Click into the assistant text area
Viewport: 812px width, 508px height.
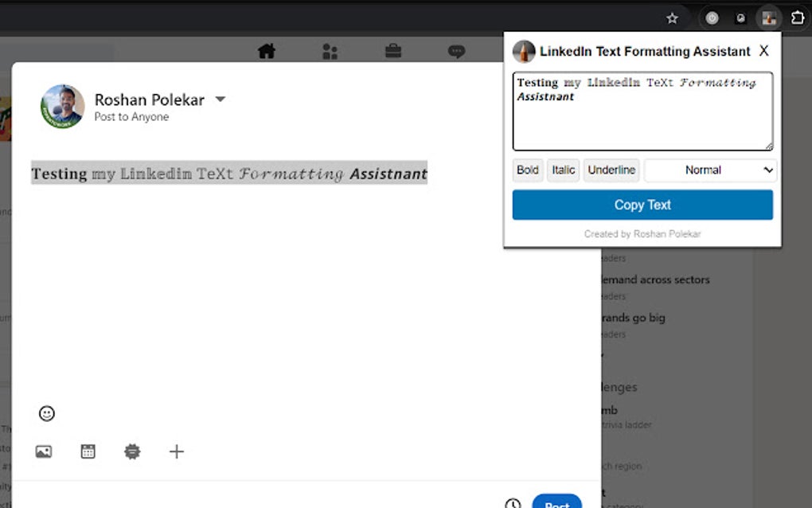point(642,111)
